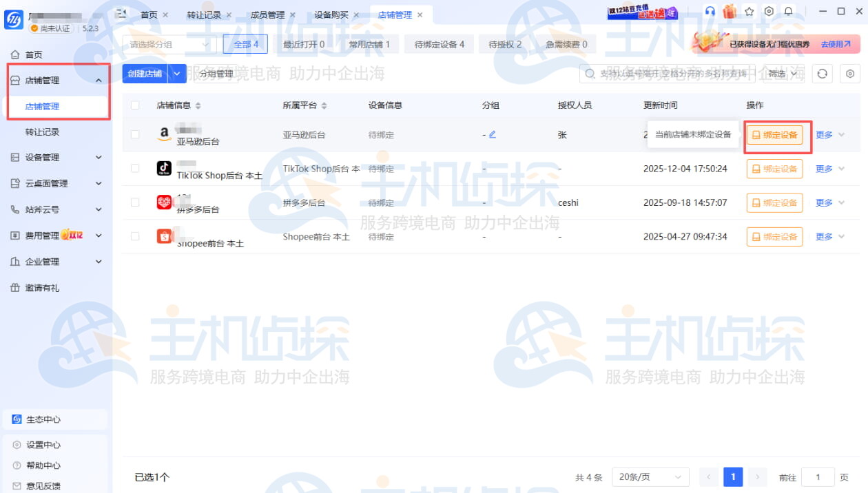Open the star favorites icon in title bar
Viewport: 868px width, 493px height.
click(x=750, y=10)
